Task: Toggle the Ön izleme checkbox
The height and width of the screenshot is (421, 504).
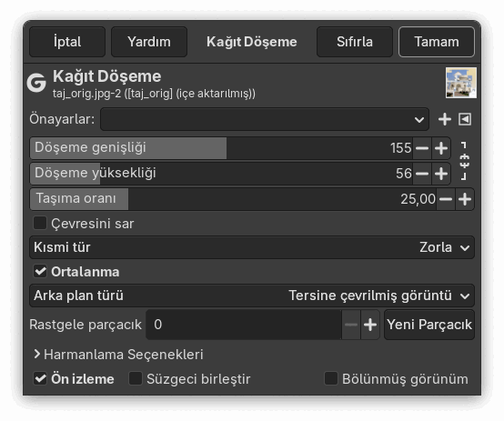Action: click(40, 378)
